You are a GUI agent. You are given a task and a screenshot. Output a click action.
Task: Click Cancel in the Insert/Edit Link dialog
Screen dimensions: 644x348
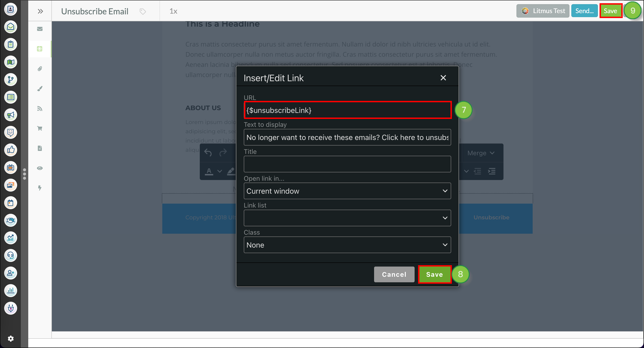click(x=394, y=275)
